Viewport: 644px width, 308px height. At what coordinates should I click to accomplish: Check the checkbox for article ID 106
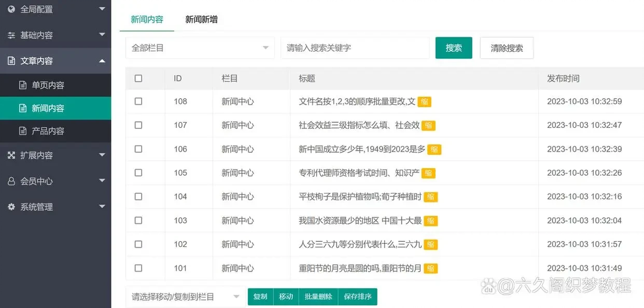point(138,149)
